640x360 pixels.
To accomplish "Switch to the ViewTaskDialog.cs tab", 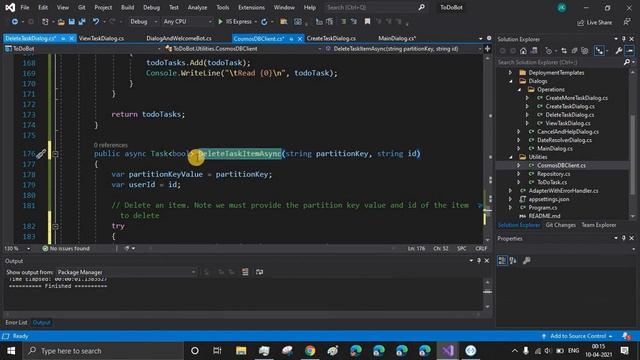I will click(x=102, y=38).
